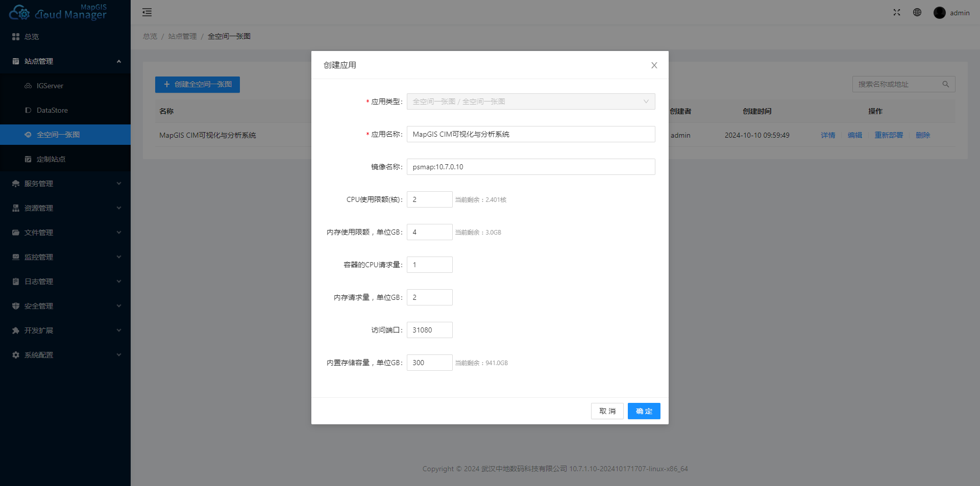This screenshot has width=980, height=486.
Task: Focus the 内存使用限额 input field
Action: pos(429,232)
